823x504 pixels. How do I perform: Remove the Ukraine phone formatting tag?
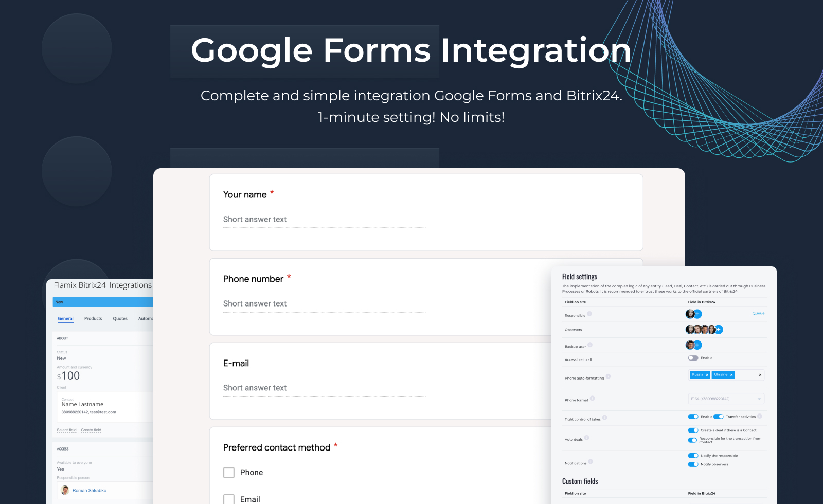point(731,375)
